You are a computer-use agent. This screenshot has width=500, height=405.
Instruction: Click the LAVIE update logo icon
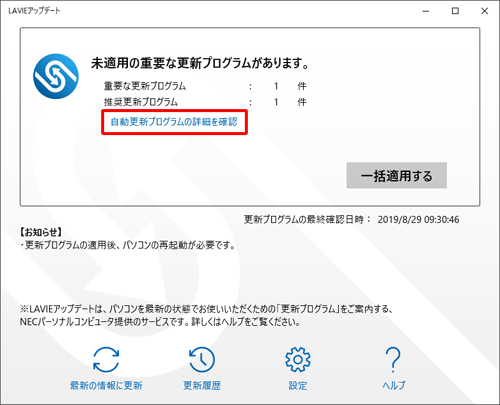click(56, 76)
